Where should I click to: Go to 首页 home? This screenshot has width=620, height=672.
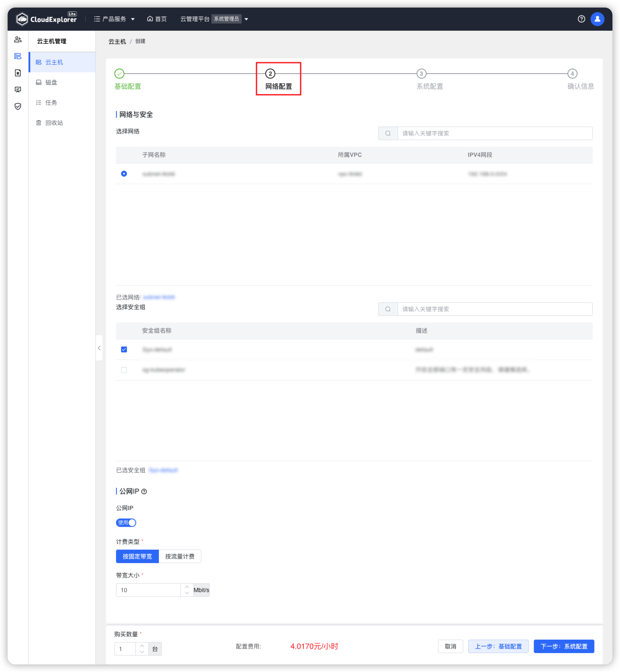157,19
